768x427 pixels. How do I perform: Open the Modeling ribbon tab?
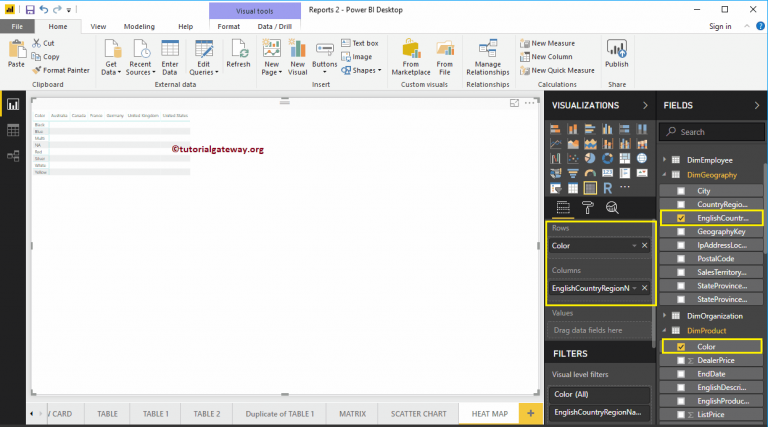(139, 26)
